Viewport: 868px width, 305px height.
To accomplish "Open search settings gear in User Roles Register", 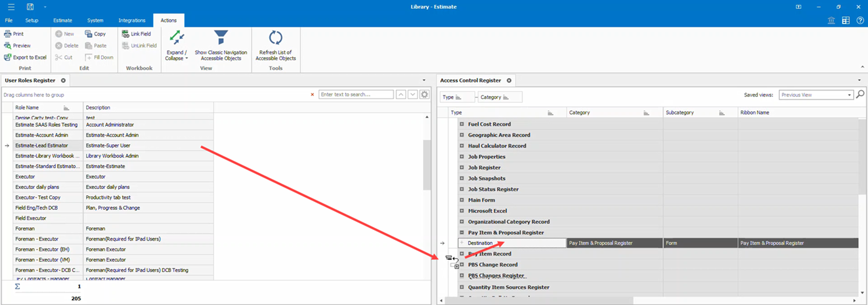I will click(424, 95).
